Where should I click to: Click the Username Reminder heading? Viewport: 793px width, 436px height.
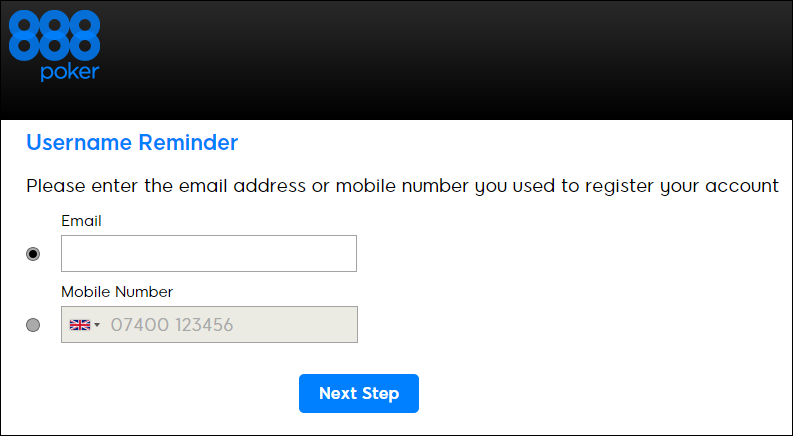(132, 143)
